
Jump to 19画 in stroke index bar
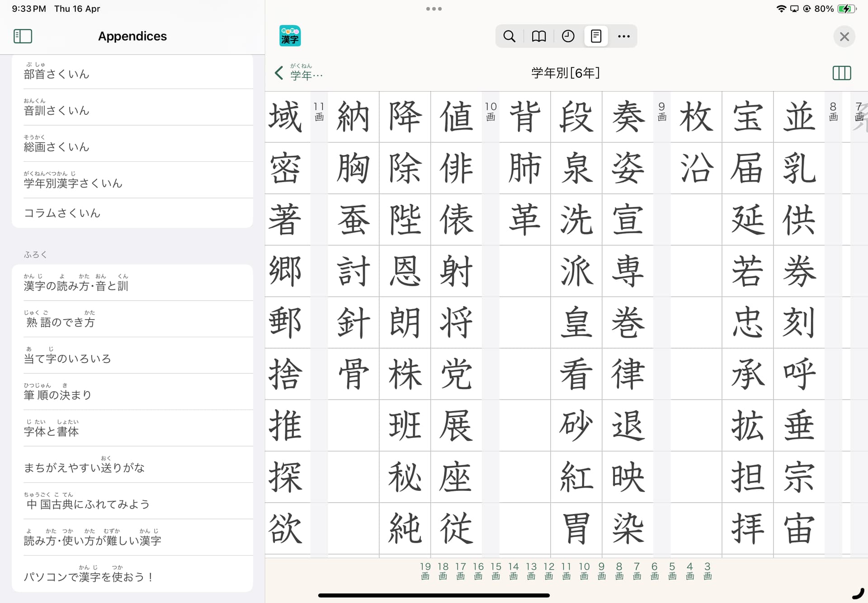[x=425, y=571]
